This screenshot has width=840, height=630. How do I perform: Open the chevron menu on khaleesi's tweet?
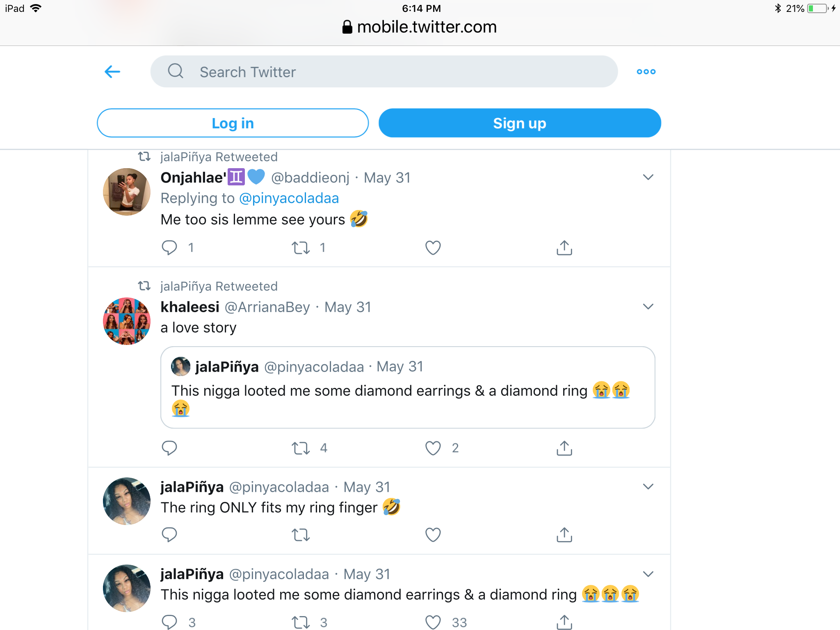pyautogui.click(x=648, y=306)
